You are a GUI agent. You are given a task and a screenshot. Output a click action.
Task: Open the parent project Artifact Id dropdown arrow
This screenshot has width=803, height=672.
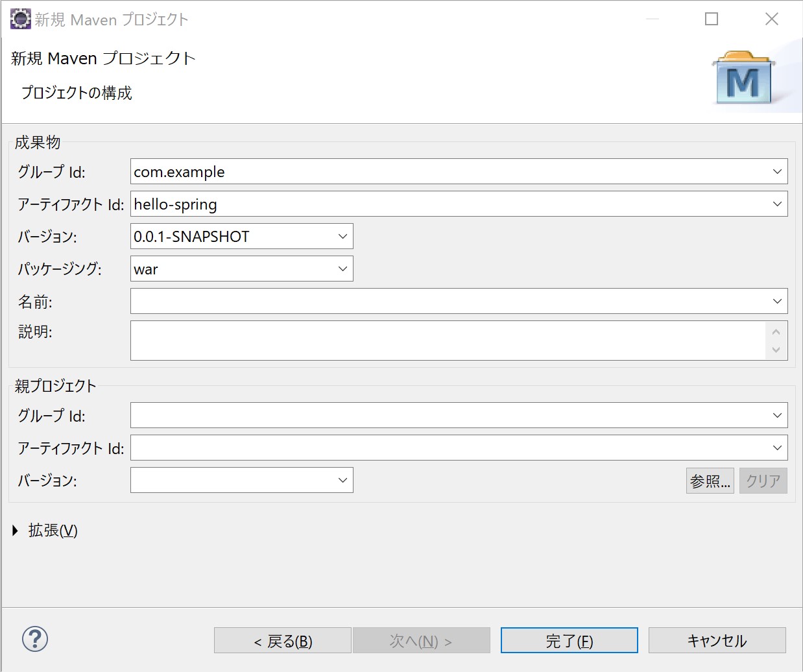(777, 448)
